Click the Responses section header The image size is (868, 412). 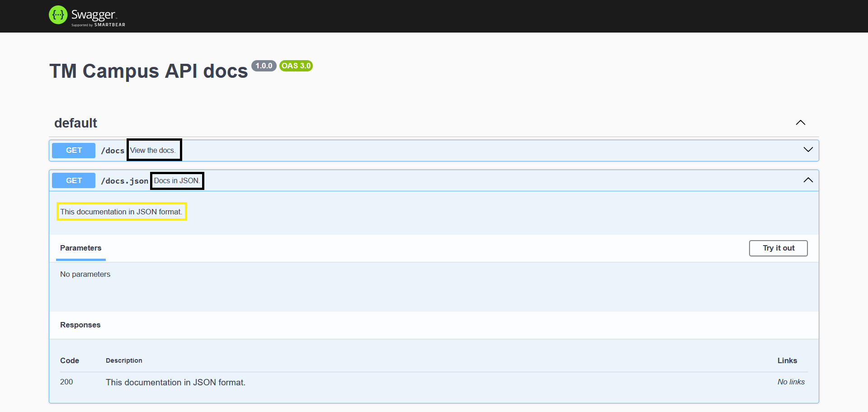(x=80, y=325)
